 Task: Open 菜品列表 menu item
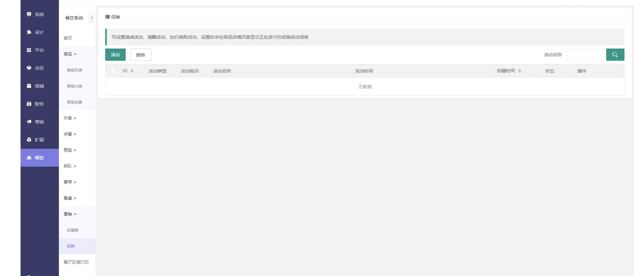pos(75,70)
